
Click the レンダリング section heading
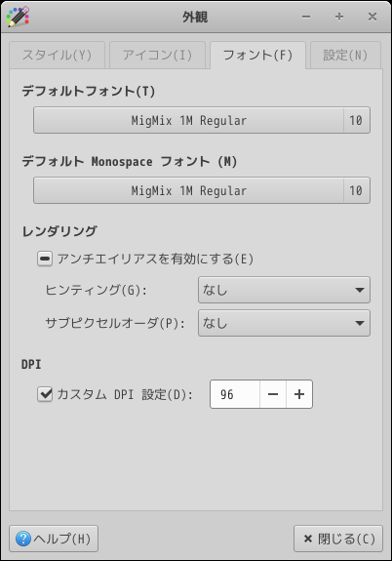(x=59, y=231)
